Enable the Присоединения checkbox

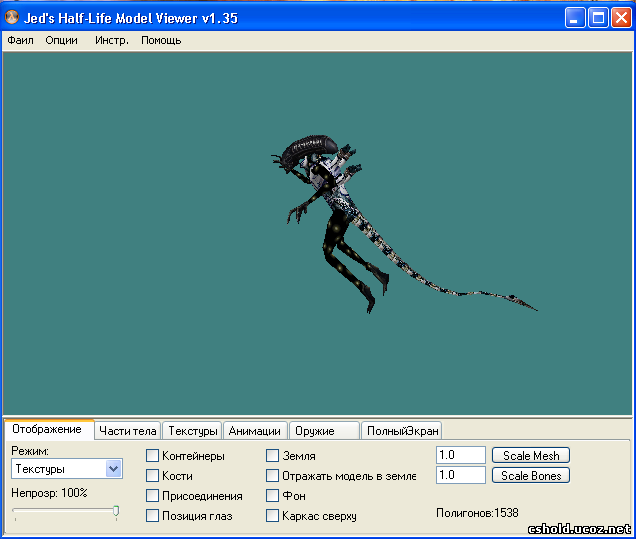pos(152,496)
